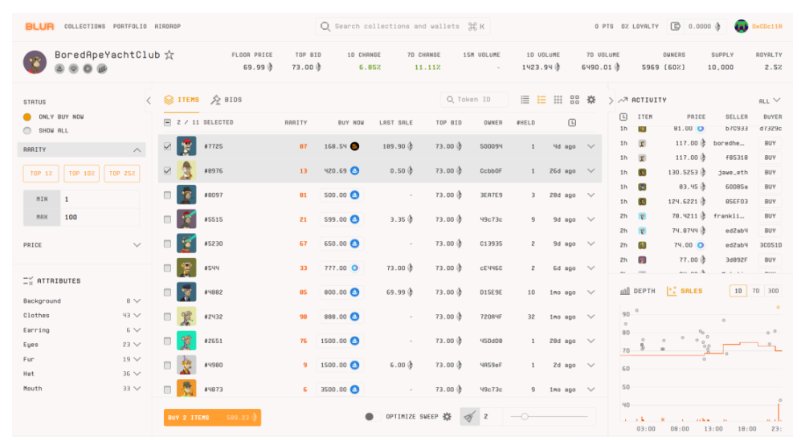The height and width of the screenshot is (443, 801).
Task: Open PORTFOLIO in top navigation
Action: click(130, 26)
